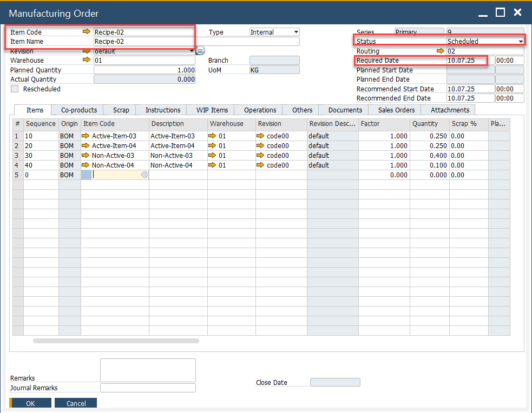
Task: Open Active-Item-03 via its orange arrow
Action: pyautogui.click(x=86, y=136)
